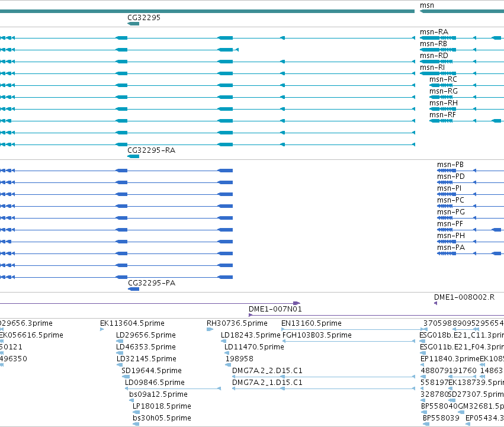Select SD19644.5prime EST label
This screenshot has width=504, height=427.
(152, 371)
